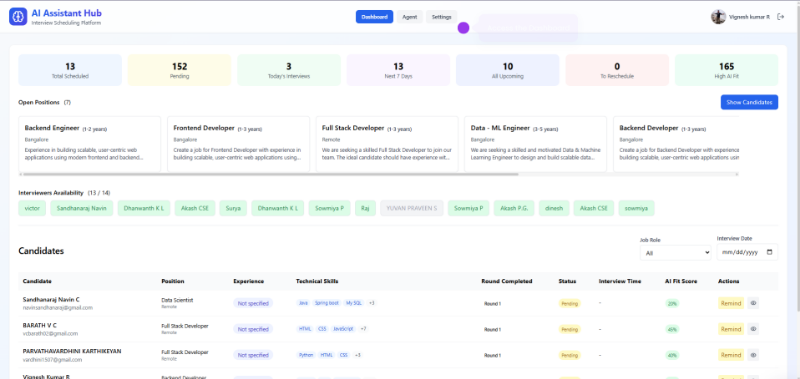Open the Vignesh kumar R profile avatar
This screenshot has width=800, height=379.
point(718,17)
